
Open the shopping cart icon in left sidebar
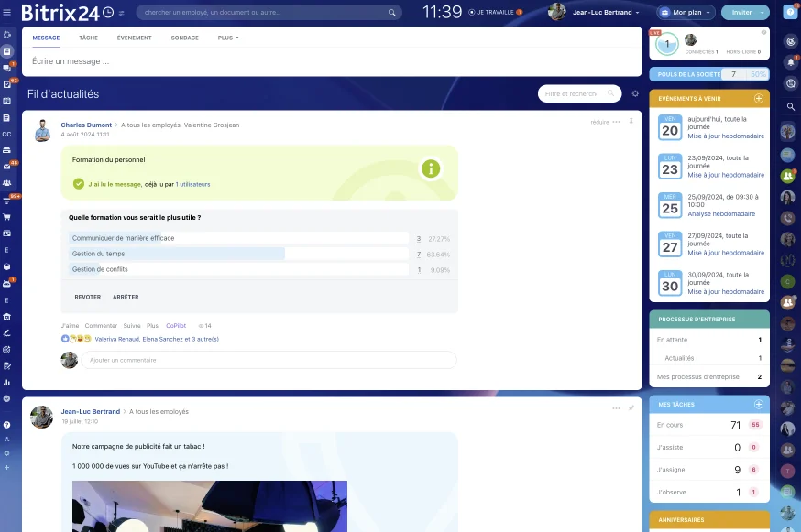(x=6, y=217)
